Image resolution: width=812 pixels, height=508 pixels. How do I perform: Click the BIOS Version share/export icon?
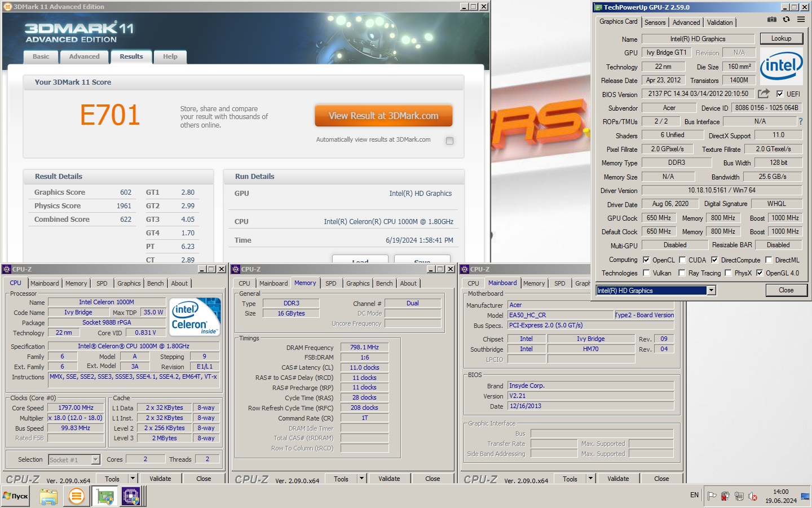tap(764, 94)
